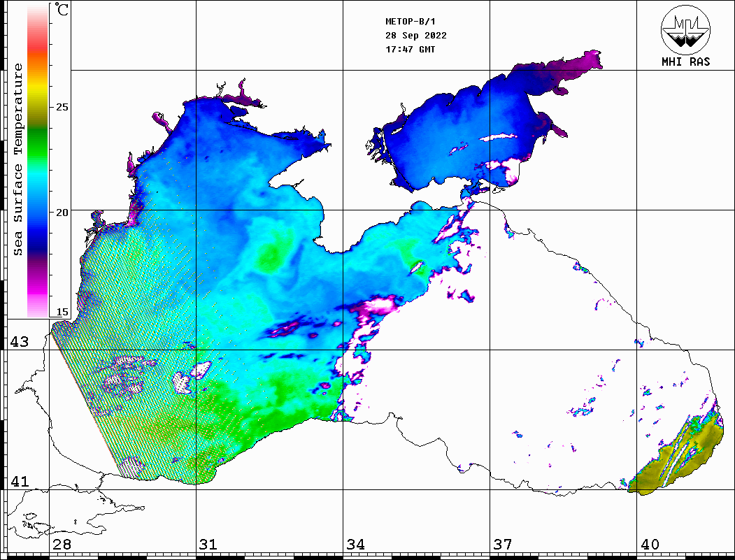Viewport: 735px width, 560px height.
Task: Click the MHI RAS logo emblem
Action: coord(685,29)
